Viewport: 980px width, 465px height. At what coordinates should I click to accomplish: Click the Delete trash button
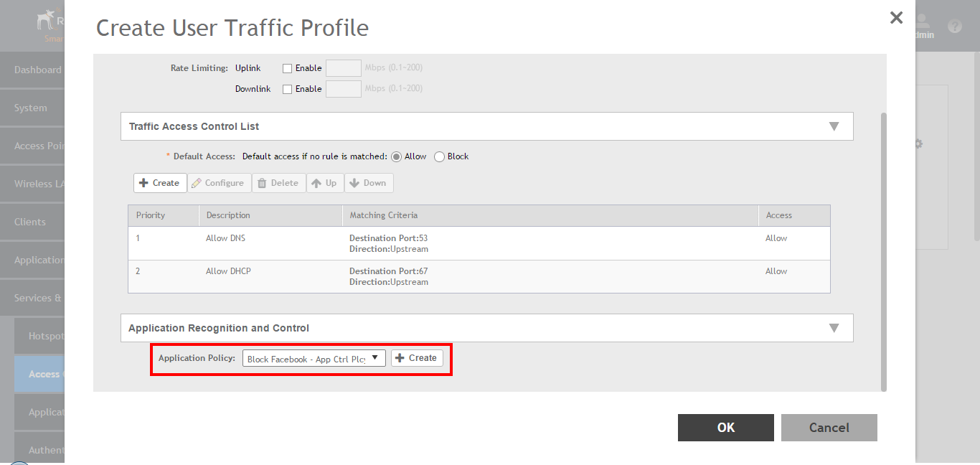pyautogui.click(x=278, y=183)
